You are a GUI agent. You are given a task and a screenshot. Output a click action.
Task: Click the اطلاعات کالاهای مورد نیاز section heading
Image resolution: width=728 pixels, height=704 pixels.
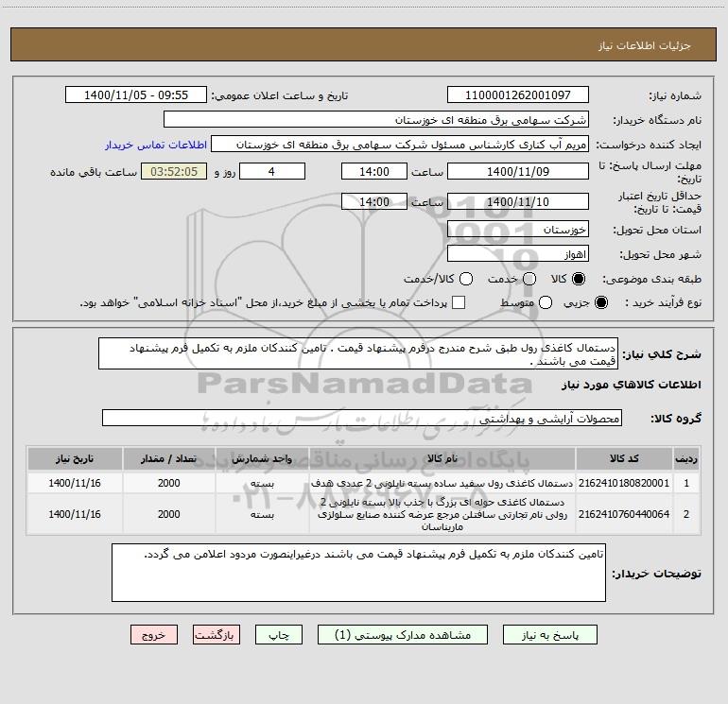pos(632,385)
